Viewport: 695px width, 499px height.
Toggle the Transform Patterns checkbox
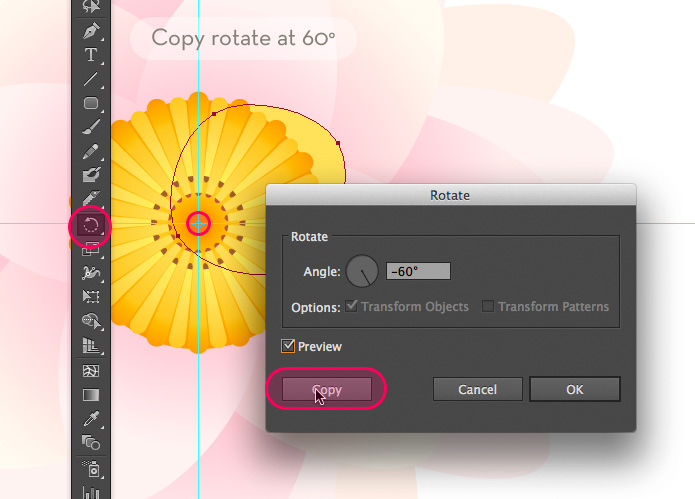point(488,306)
